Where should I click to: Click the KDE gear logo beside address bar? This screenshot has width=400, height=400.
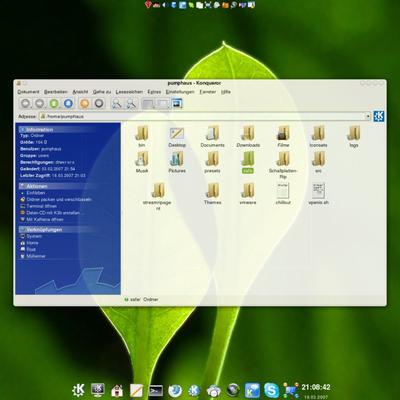coord(379,116)
